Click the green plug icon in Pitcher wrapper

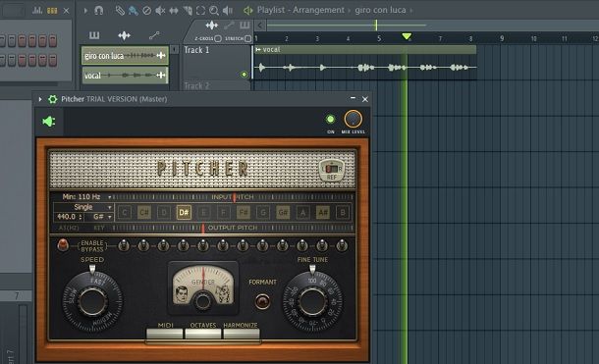(x=49, y=122)
